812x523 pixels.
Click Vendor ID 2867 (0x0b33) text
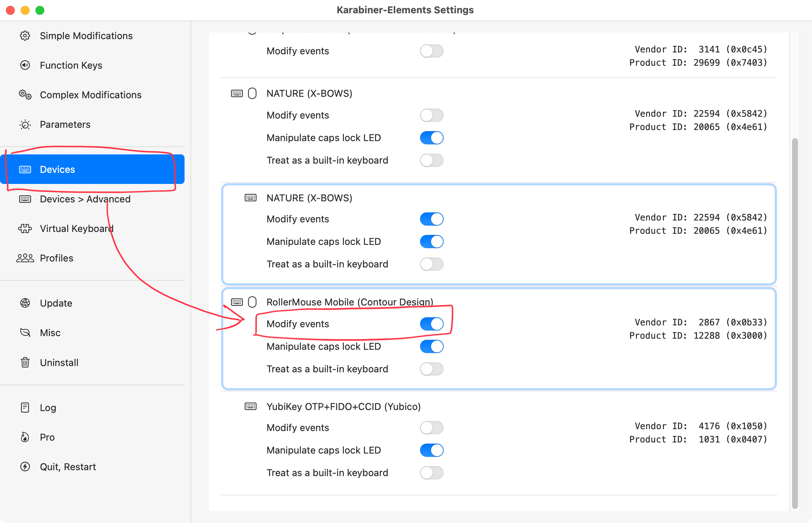click(x=701, y=322)
